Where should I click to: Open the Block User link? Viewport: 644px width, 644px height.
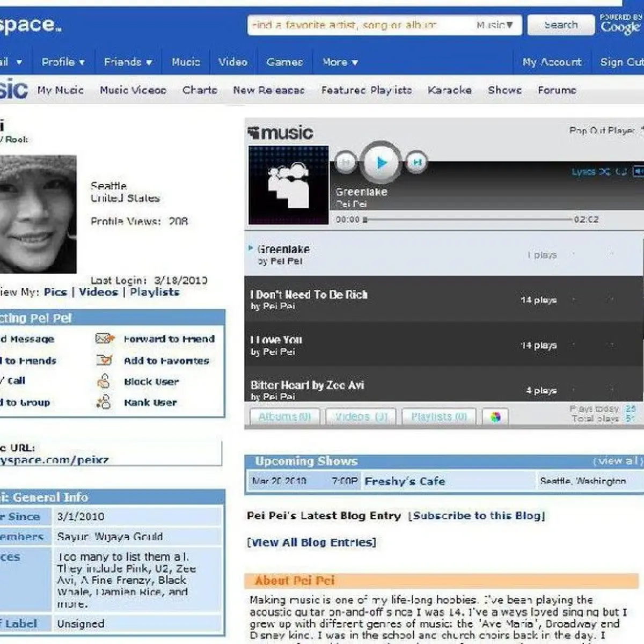point(151,382)
